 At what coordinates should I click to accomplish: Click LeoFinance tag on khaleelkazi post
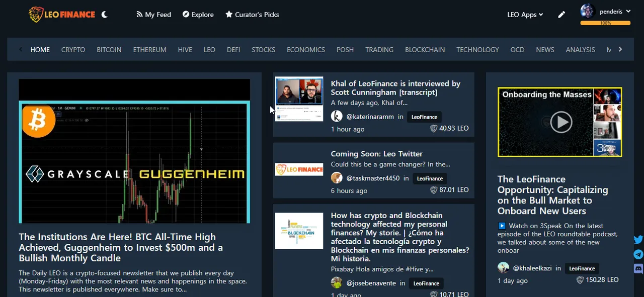pos(582,268)
